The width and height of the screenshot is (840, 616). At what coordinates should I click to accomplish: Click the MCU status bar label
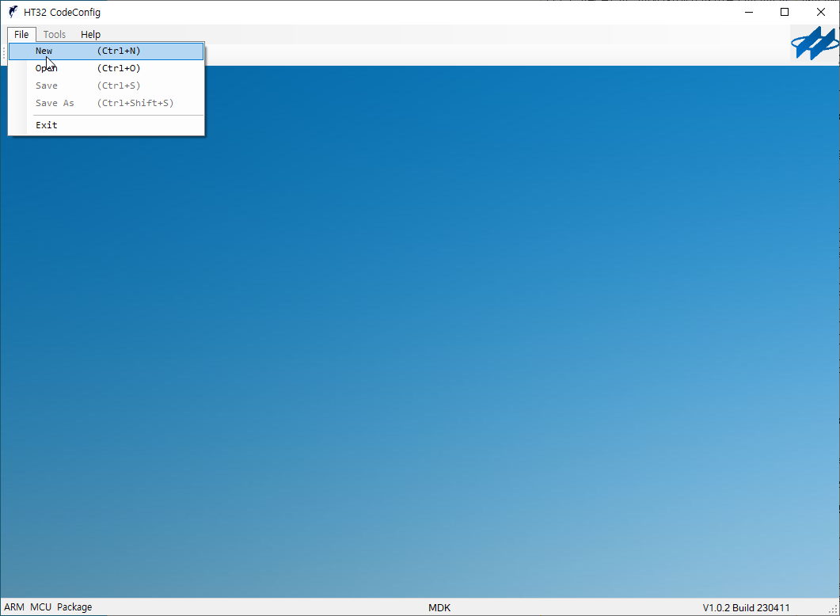tap(40, 606)
